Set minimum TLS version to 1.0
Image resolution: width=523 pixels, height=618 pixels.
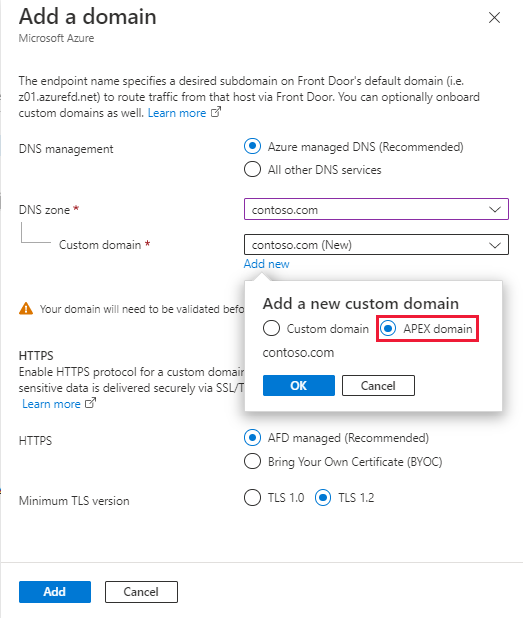click(252, 498)
